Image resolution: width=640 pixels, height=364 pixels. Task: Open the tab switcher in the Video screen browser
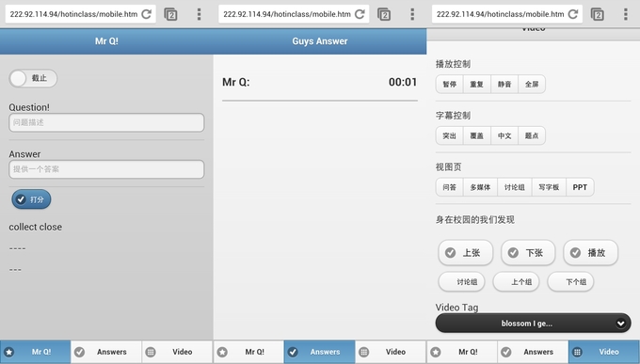point(598,14)
